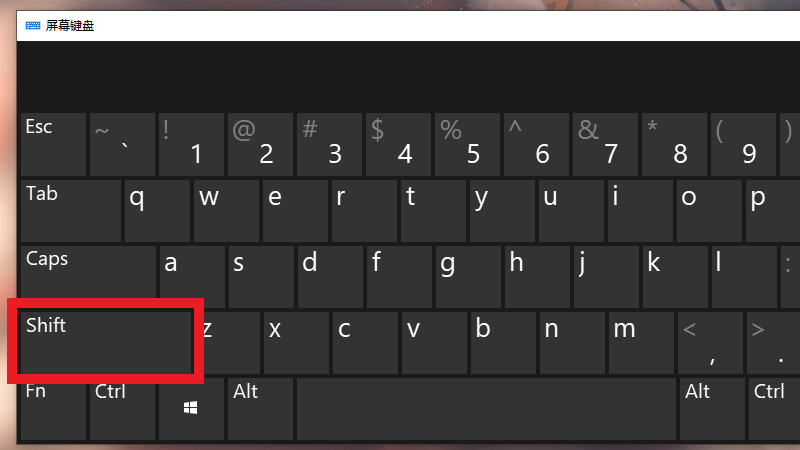The width and height of the screenshot is (800, 450).
Task: Tap the number 8 asterisk key
Action: tap(674, 144)
